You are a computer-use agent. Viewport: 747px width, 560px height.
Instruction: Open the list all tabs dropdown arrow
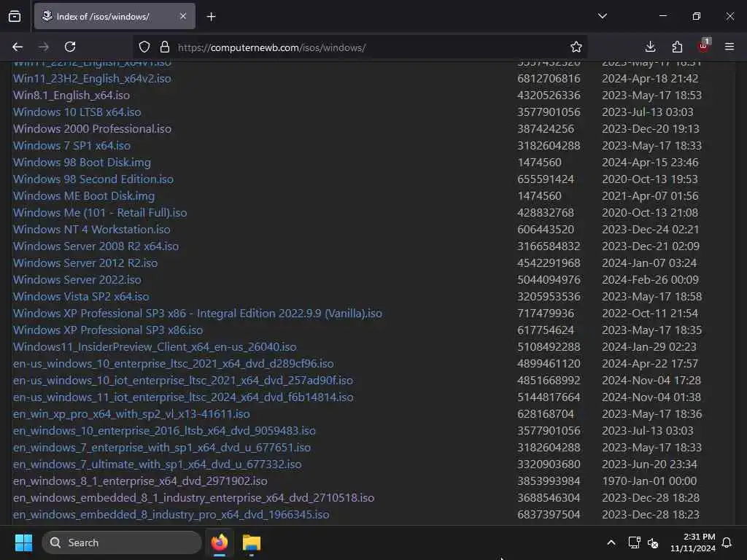(x=602, y=16)
